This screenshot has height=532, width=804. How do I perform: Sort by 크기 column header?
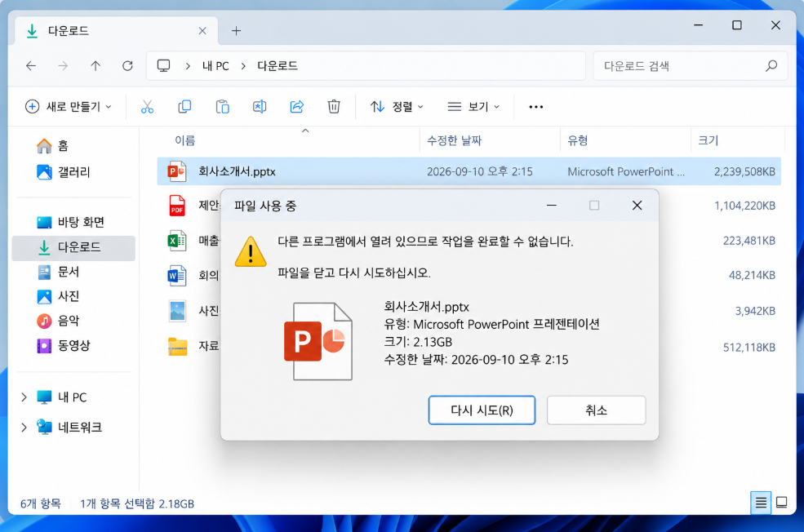point(708,140)
